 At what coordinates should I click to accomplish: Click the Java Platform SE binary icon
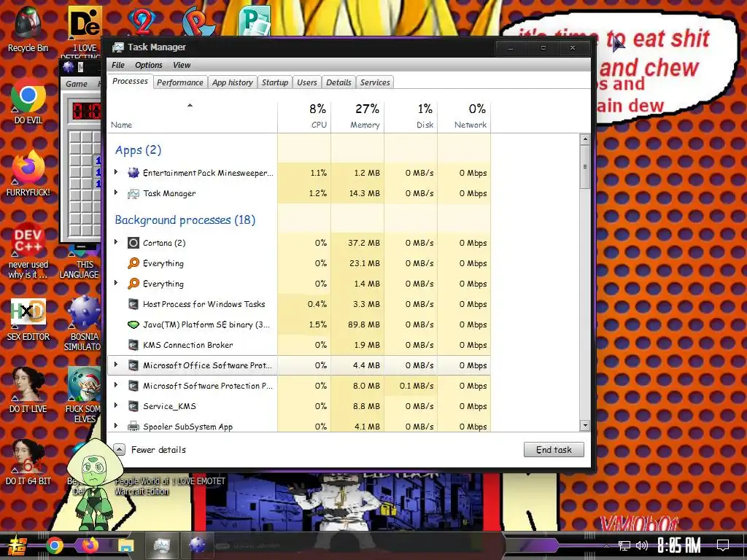click(x=133, y=324)
